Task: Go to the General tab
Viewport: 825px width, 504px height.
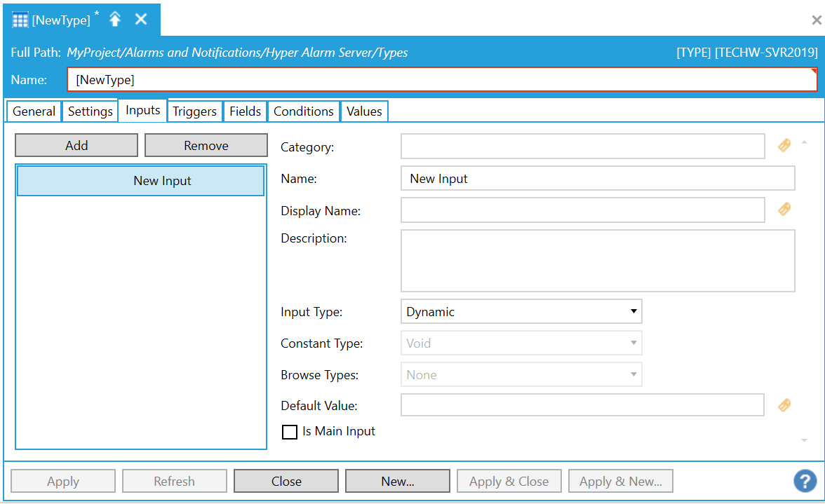Action: [x=34, y=111]
